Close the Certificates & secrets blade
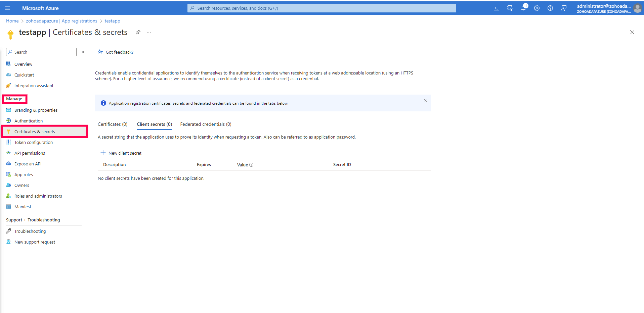This screenshot has height=313, width=644. coord(632,32)
